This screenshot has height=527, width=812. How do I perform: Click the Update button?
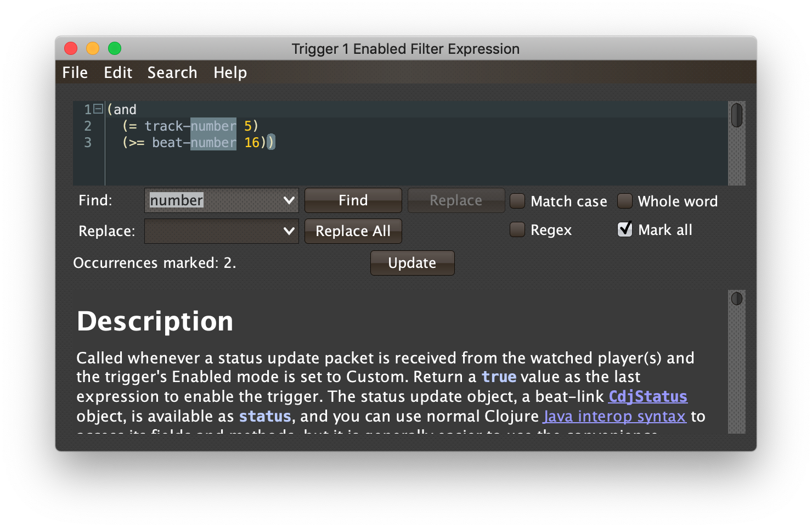coord(413,263)
